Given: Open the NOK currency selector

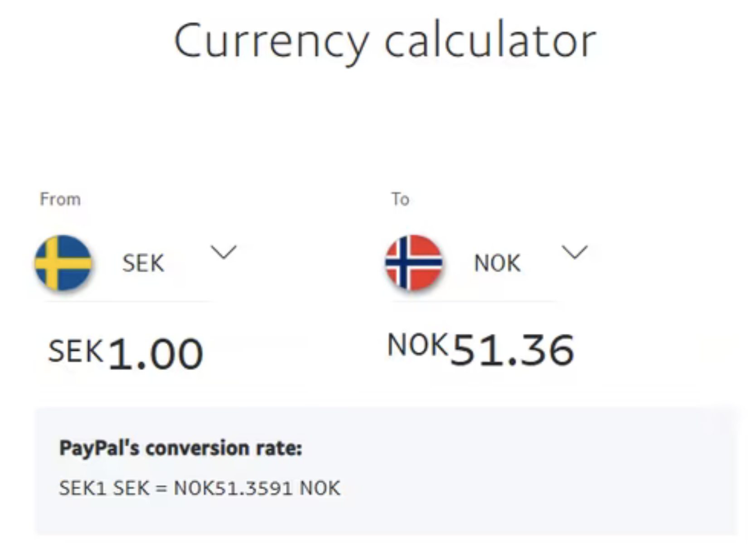Looking at the screenshot, I should 487,263.
